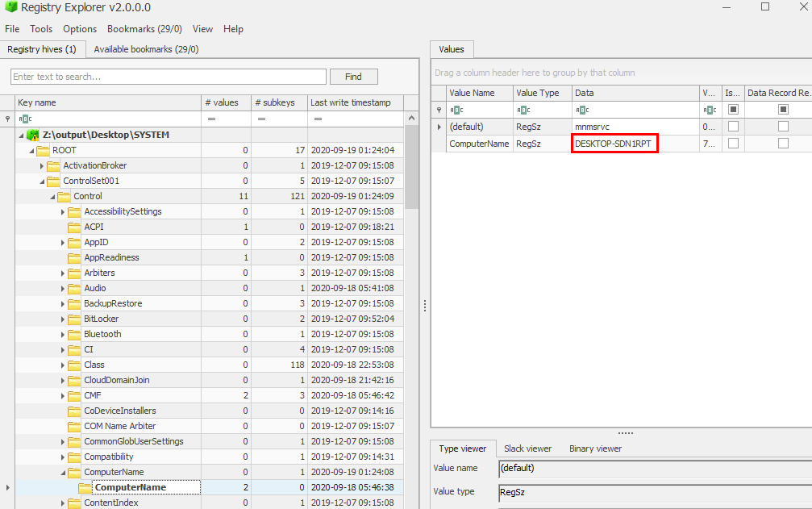Expand the AccessibilitySettings key

[x=63, y=211]
